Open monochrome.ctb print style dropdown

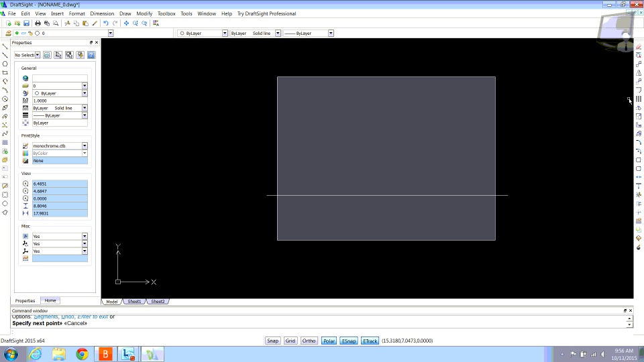click(85, 145)
